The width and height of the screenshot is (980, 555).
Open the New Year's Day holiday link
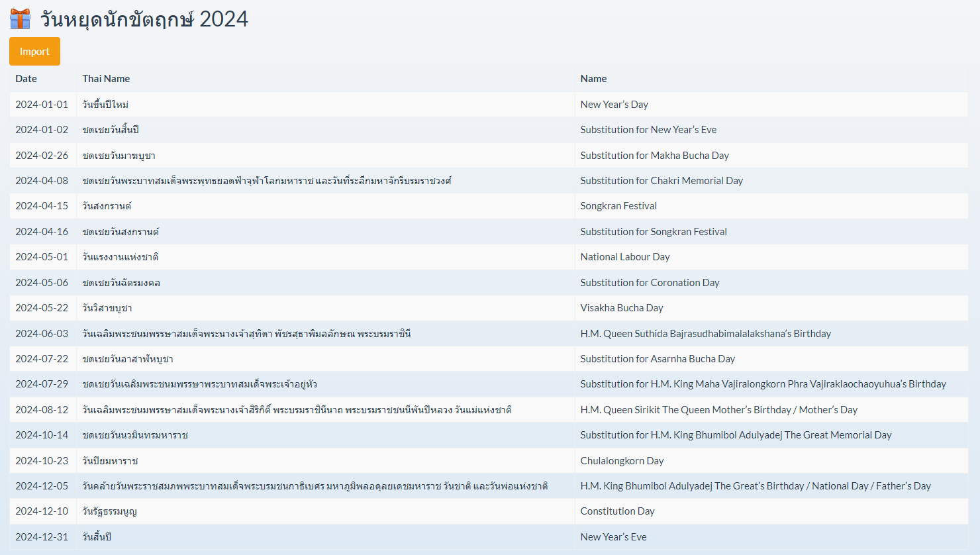[614, 104]
